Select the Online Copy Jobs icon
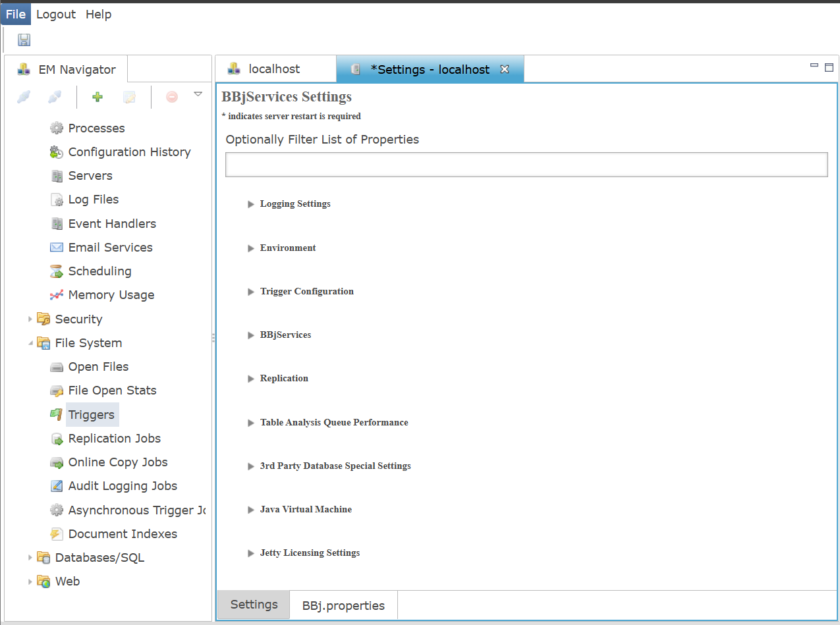Image resolution: width=840 pixels, height=625 pixels. coord(57,462)
